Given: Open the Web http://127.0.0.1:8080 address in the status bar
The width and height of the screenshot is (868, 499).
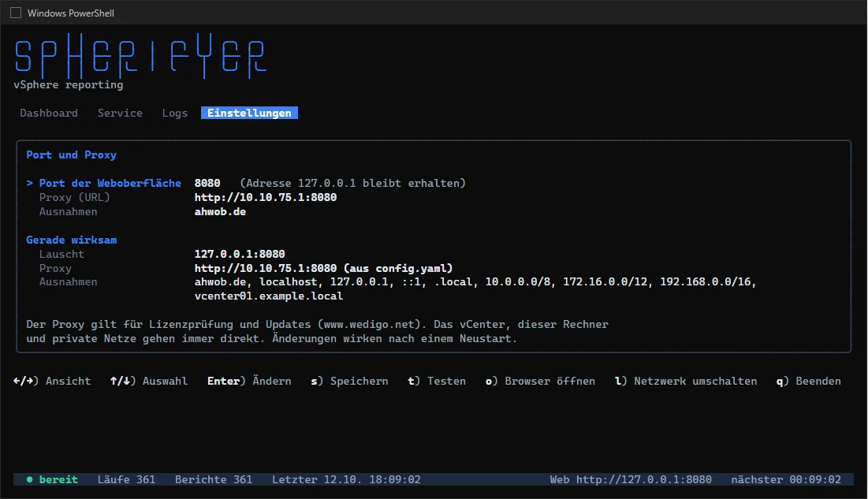Looking at the screenshot, I should coord(631,479).
